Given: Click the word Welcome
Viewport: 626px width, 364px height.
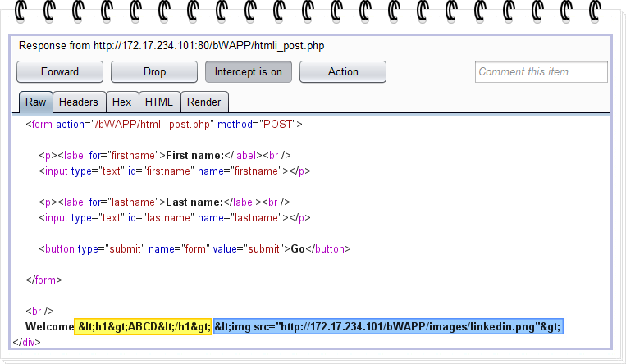Looking at the screenshot, I should [49, 327].
